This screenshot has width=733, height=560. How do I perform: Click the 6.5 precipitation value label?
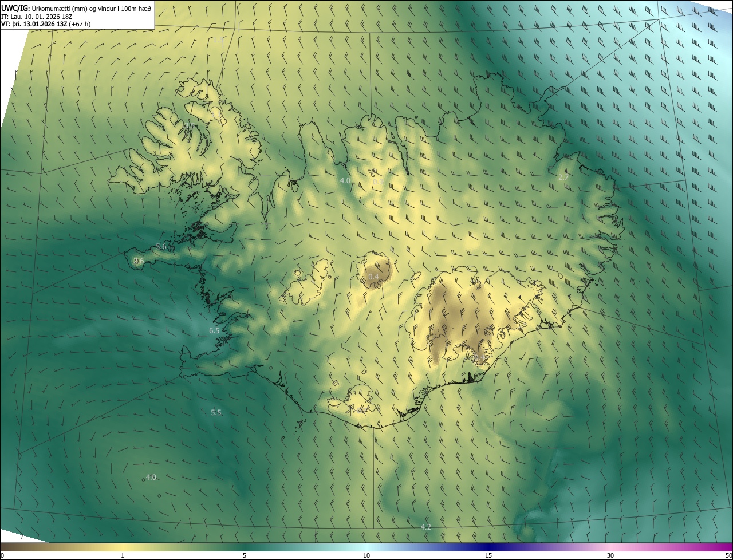coord(214,331)
